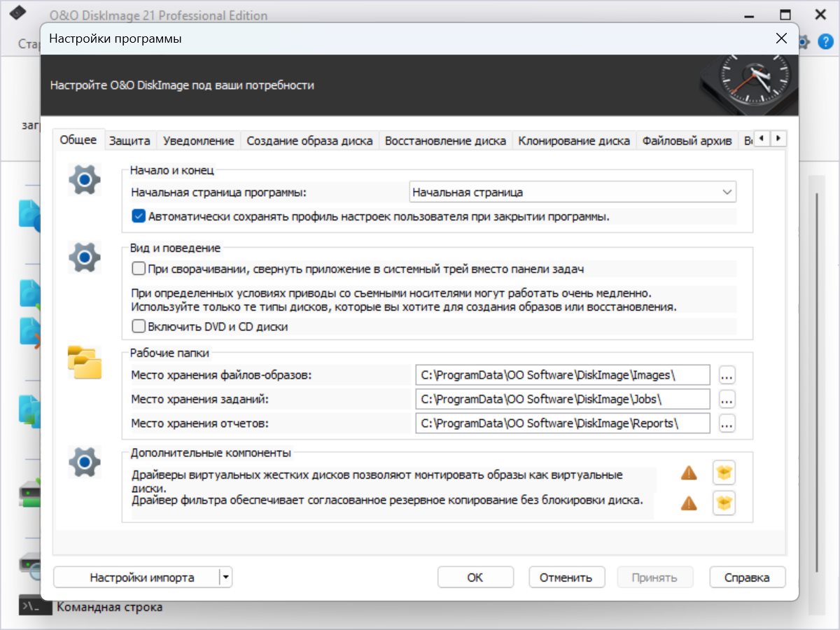Click the reports storage path field
This screenshot has width=840, height=630.
[x=562, y=423]
